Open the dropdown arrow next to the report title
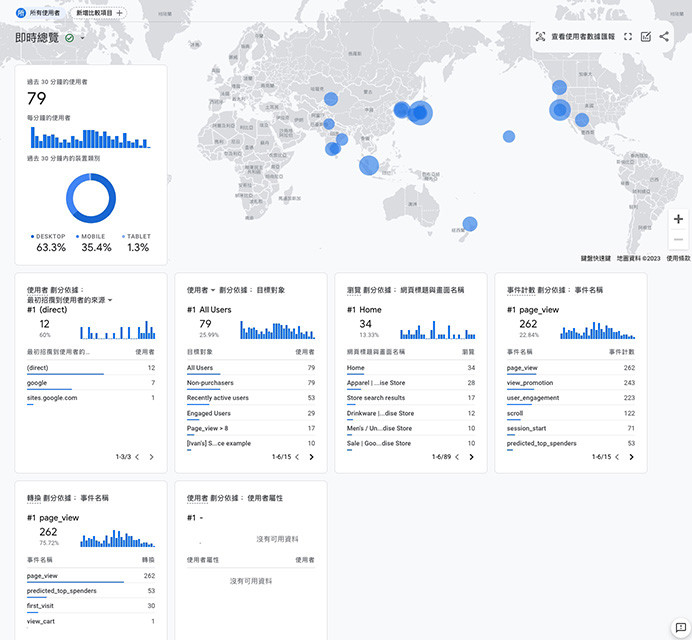 coord(82,38)
